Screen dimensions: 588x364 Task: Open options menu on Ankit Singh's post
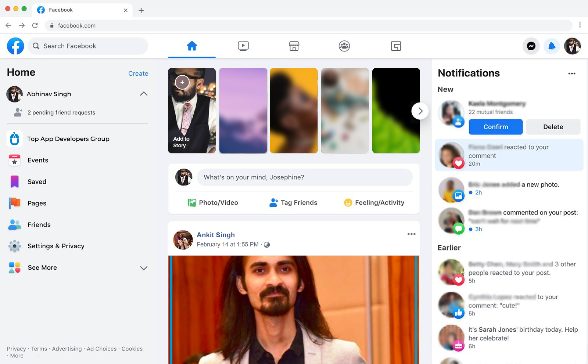click(x=411, y=234)
